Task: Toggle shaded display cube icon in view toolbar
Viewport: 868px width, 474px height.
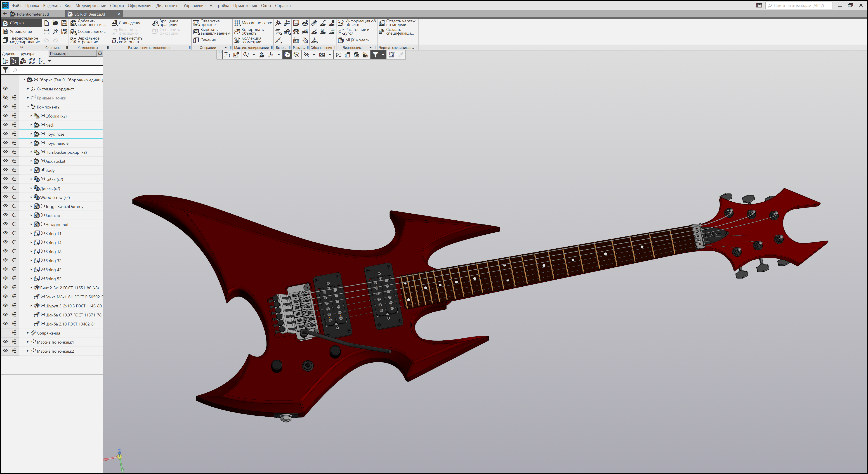Action: click(287, 55)
